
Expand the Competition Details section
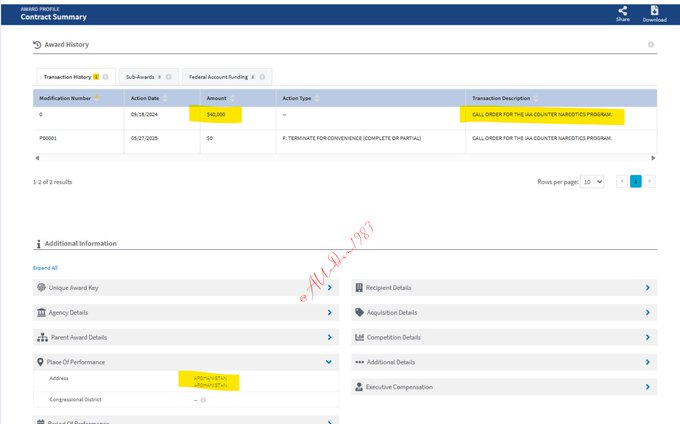pos(647,337)
